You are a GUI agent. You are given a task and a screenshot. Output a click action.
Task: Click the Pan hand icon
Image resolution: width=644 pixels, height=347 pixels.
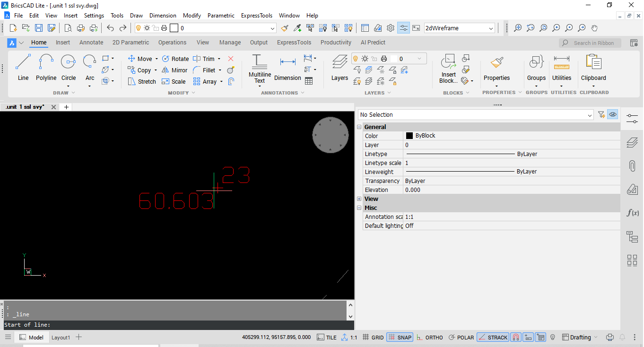point(595,28)
